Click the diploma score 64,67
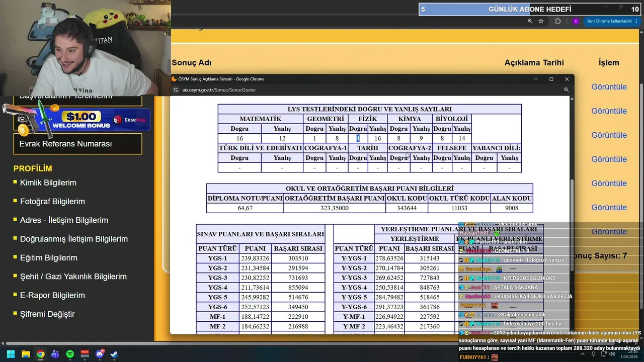Viewport: 644px width, 362px height. 245,208
